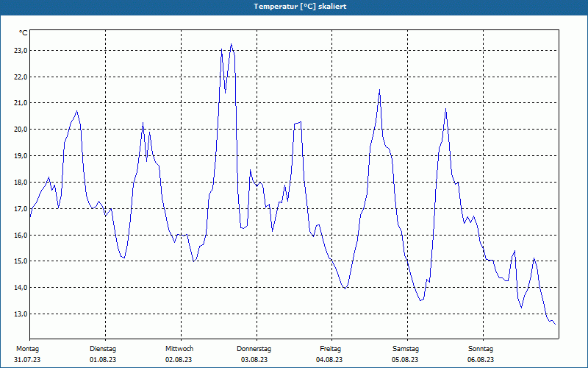
Task: Click the Mittwoch day label
Action: (x=179, y=349)
